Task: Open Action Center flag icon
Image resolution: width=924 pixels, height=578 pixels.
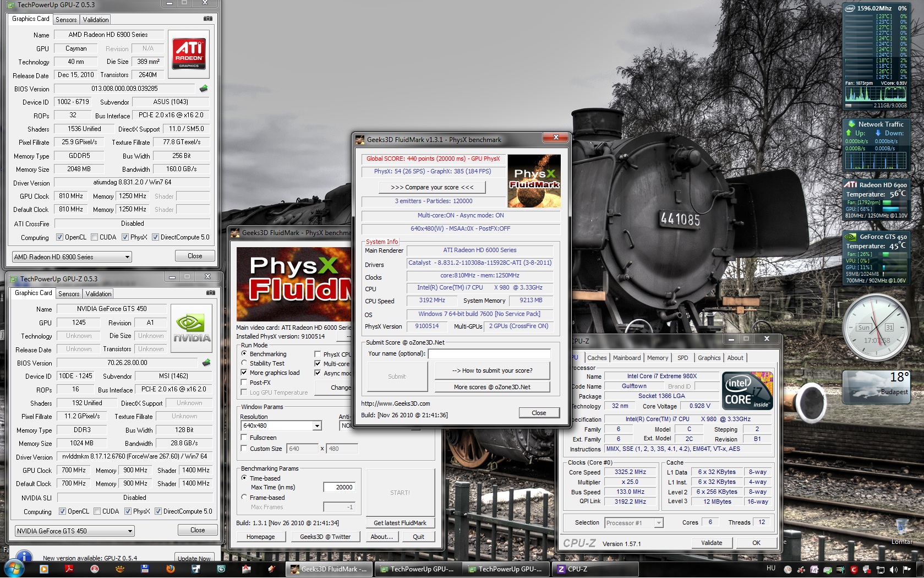Action: 906,569
